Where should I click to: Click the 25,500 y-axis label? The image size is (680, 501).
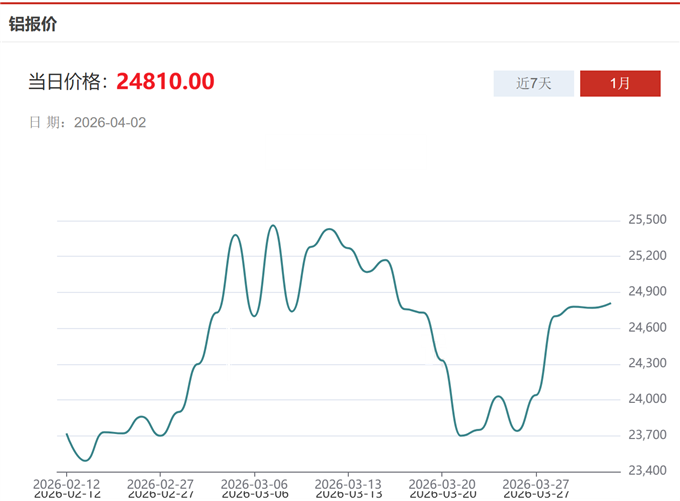coord(647,220)
